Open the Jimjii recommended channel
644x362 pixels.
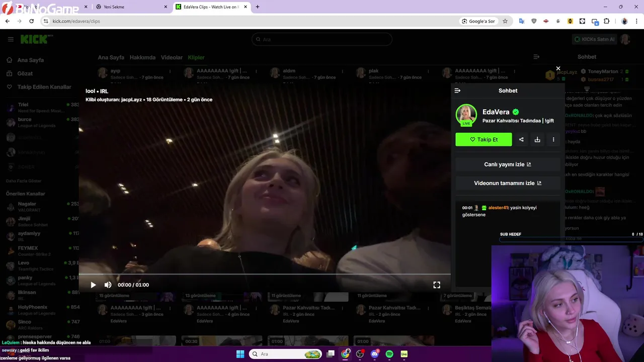coord(42,221)
